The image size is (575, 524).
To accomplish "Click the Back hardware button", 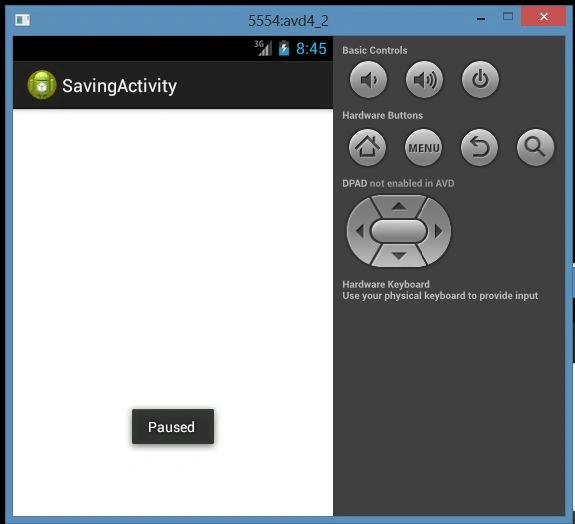I will point(479,147).
